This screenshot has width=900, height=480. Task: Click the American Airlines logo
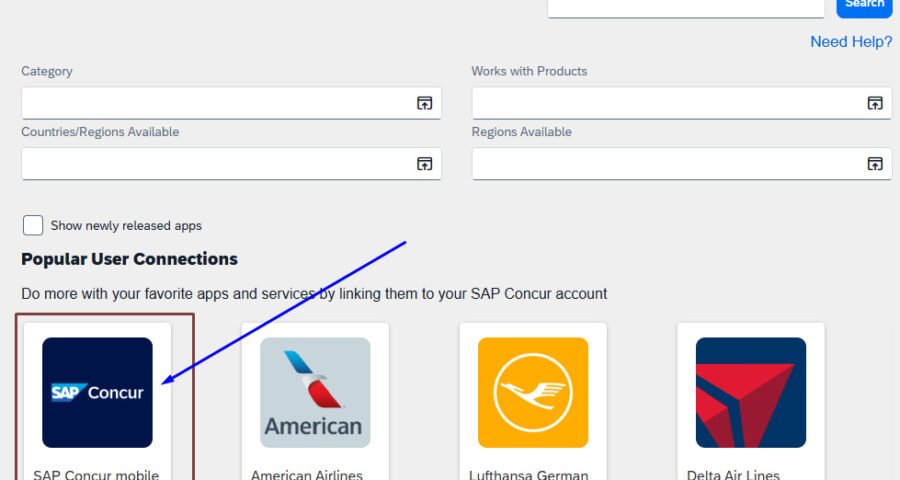(x=315, y=393)
